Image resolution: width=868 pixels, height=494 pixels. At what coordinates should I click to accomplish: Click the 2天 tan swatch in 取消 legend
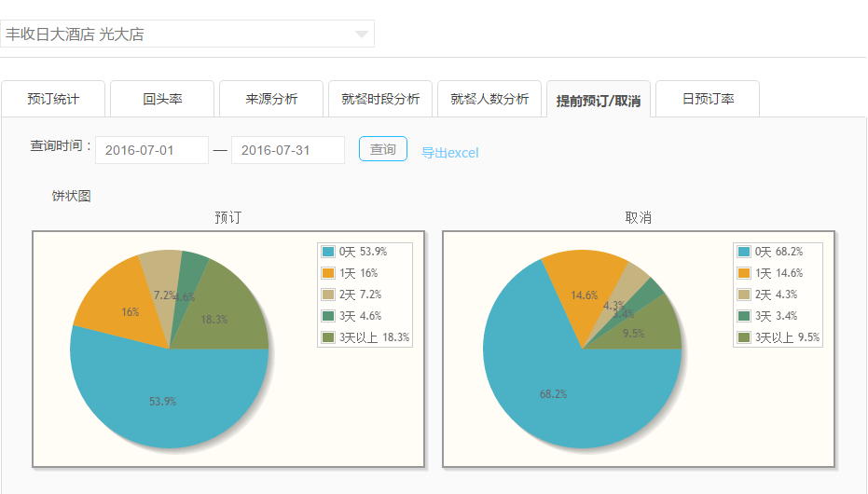(744, 295)
